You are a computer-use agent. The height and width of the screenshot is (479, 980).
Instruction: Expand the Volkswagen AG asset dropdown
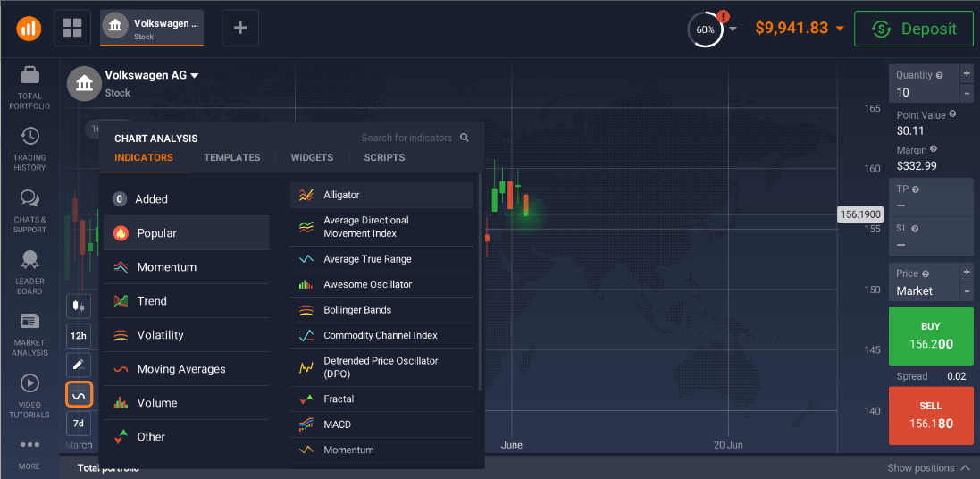pos(195,76)
